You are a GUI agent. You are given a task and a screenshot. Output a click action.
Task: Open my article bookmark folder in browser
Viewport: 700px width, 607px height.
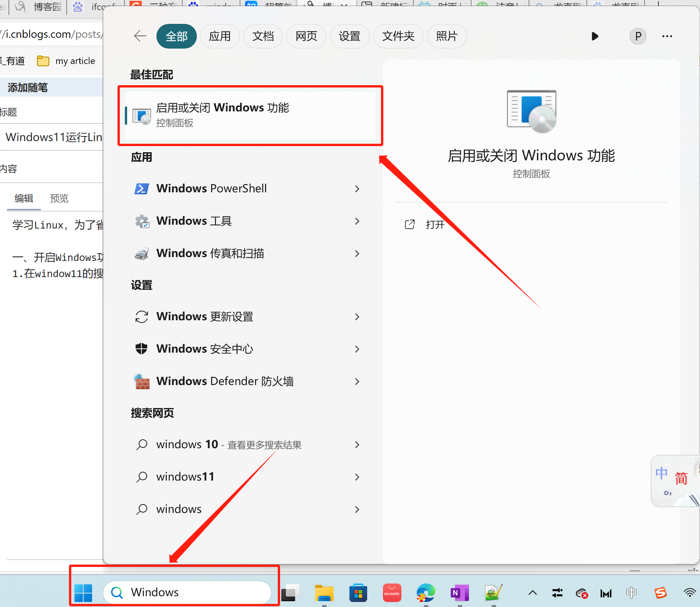coord(66,61)
